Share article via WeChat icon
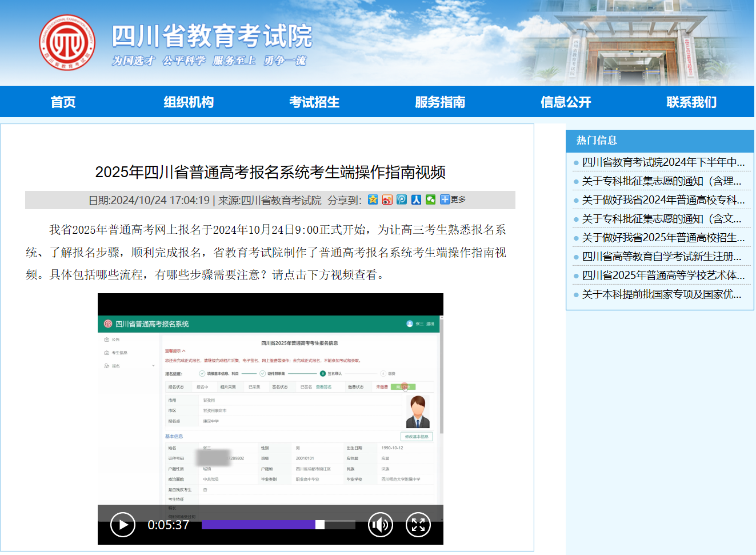Image resolution: width=756 pixels, height=555 pixels. click(430, 199)
